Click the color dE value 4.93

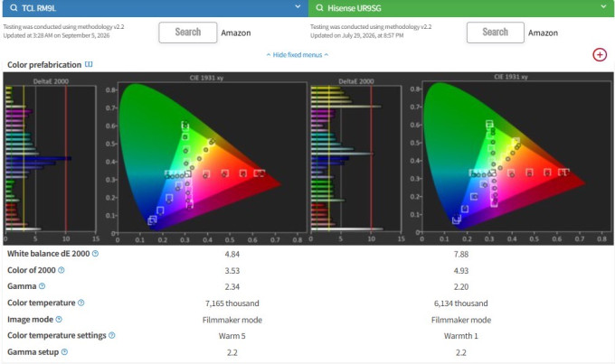461,270
